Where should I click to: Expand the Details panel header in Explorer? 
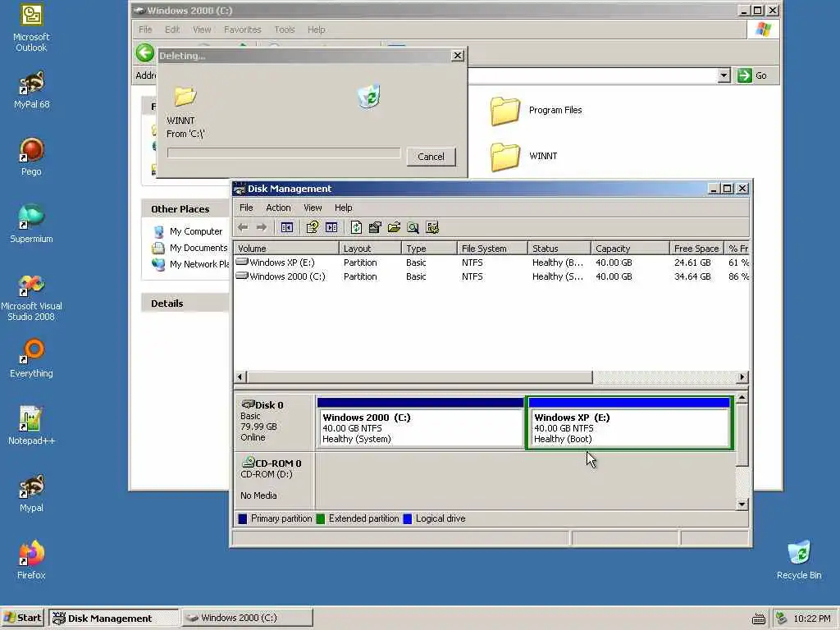[x=185, y=304]
